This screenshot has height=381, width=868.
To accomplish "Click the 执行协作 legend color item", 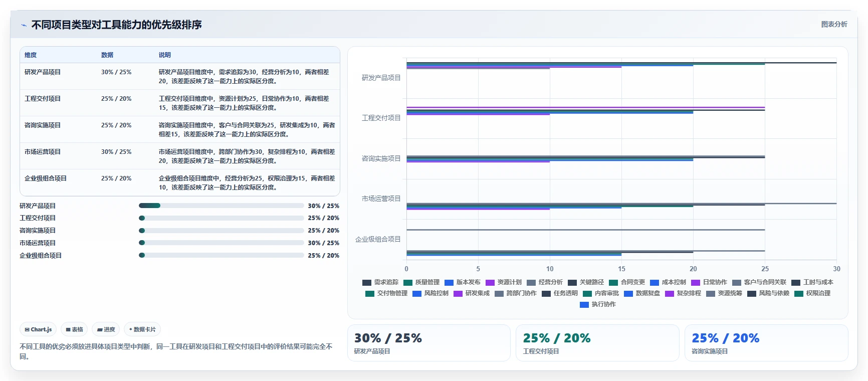I will click(598, 304).
